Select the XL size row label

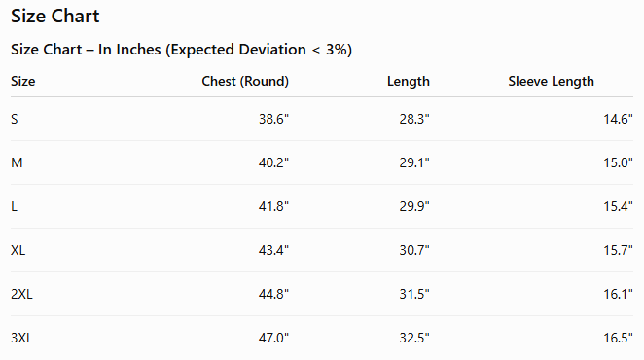[x=18, y=250]
